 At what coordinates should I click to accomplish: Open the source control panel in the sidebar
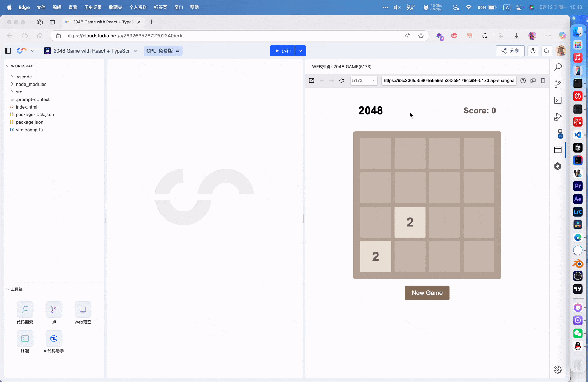[558, 83]
